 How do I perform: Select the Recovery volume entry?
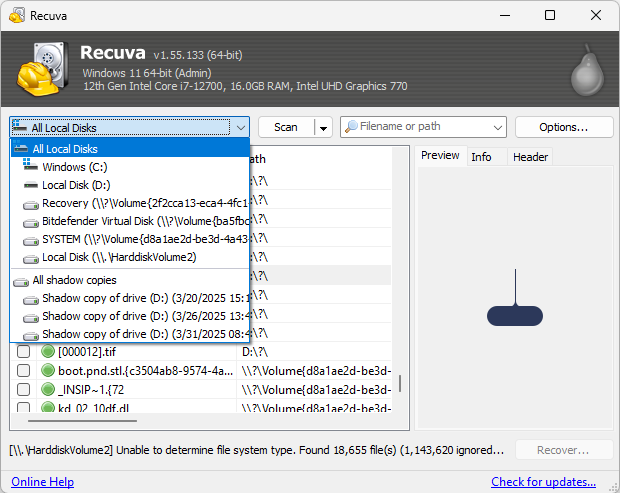coord(130,203)
